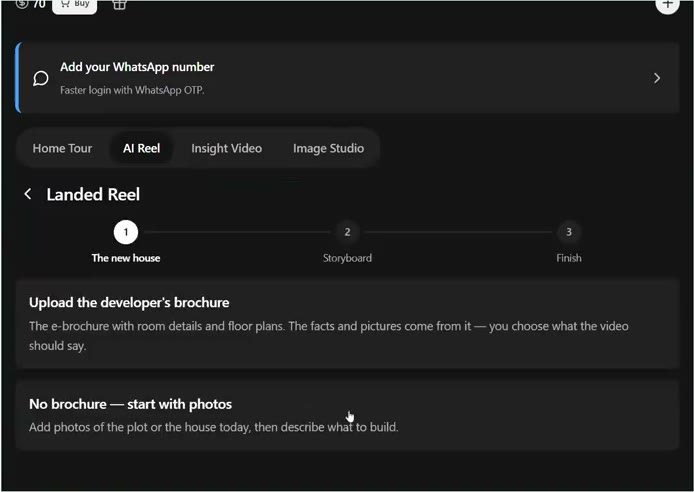Click the 'Finish' step label
694x492 pixels.
pos(569,258)
